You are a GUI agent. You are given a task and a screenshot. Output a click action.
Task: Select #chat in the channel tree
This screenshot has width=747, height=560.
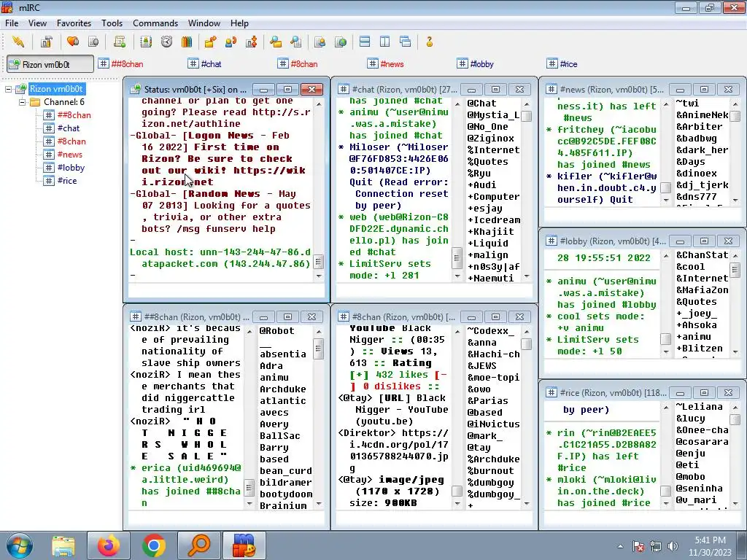point(68,128)
